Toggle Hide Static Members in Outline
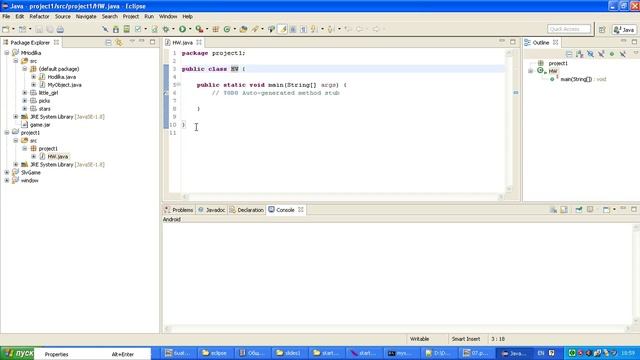The width and height of the screenshot is (640, 360). point(601,54)
